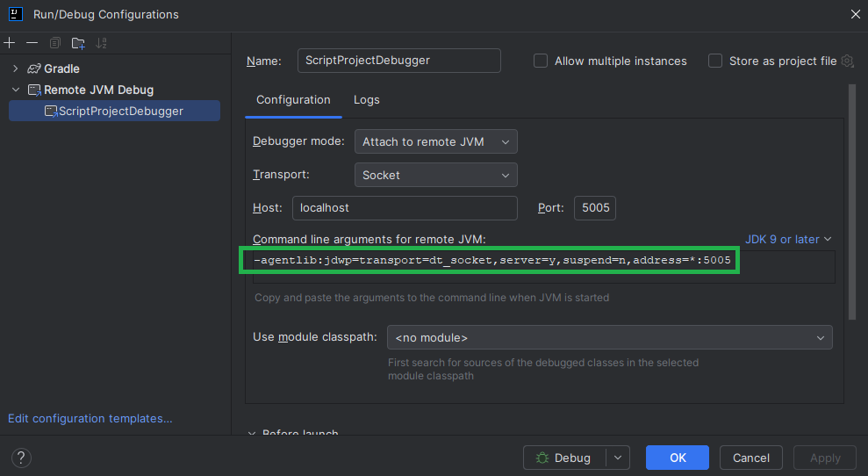868x476 pixels.
Task: Select ScriptProjectDebugger in the tree
Action: 115,111
